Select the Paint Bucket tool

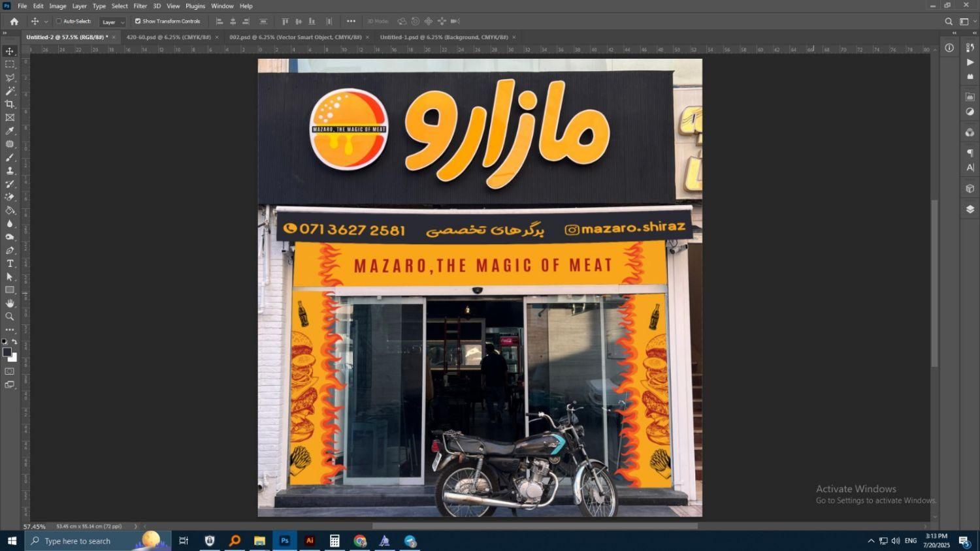[10, 210]
